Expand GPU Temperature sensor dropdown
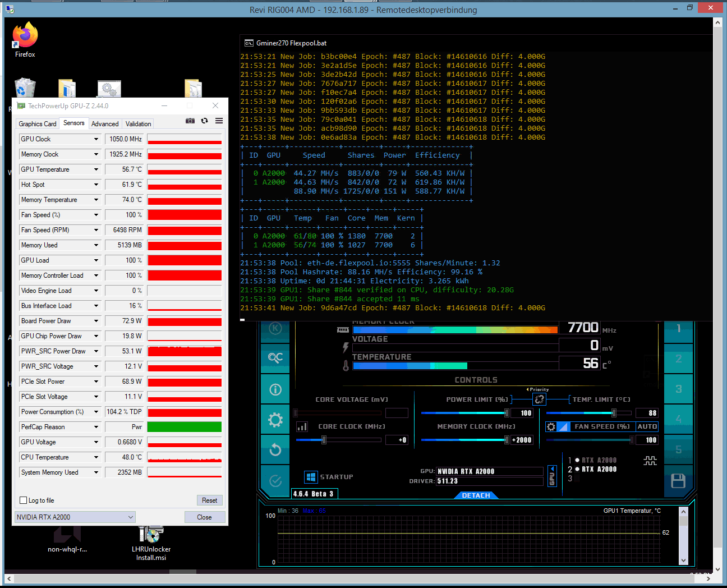The width and height of the screenshot is (727, 588). 96,169
